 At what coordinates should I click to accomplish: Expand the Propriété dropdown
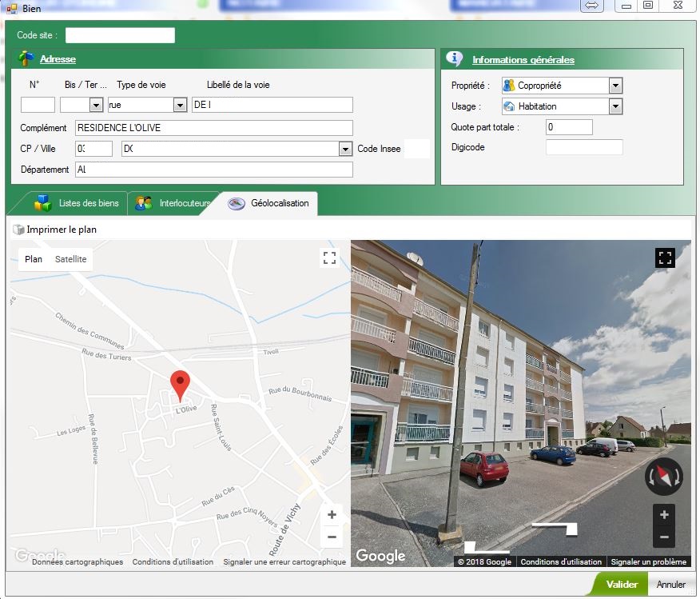point(615,86)
